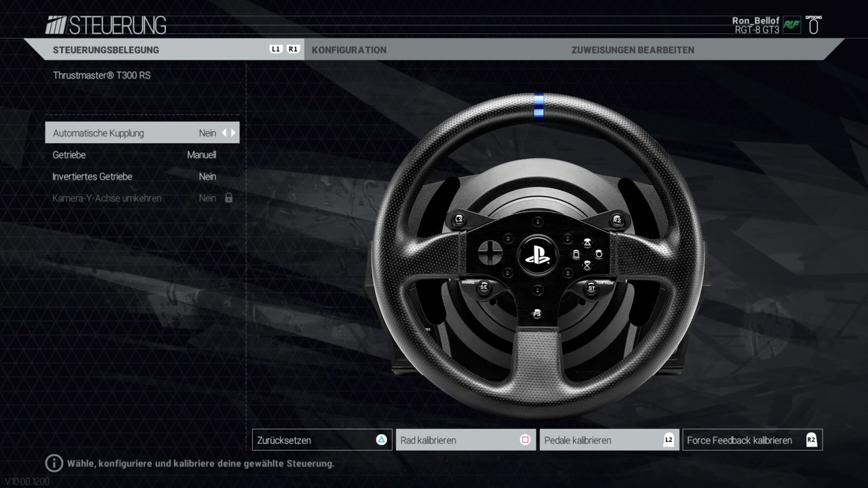Click L2 icon on Pedale kalibrieren button

click(669, 440)
